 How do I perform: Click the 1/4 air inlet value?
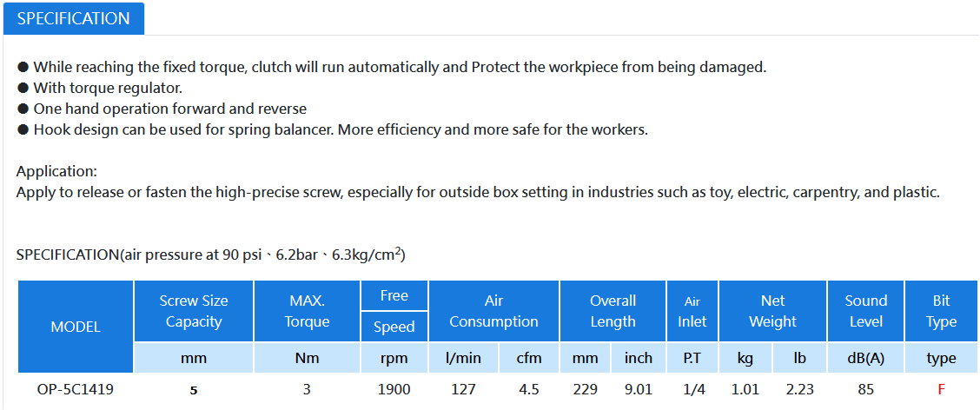[x=692, y=390]
